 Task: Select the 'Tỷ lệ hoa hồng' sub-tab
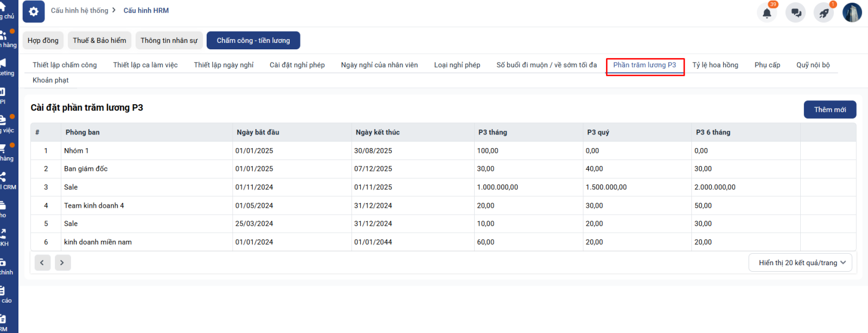(715, 65)
